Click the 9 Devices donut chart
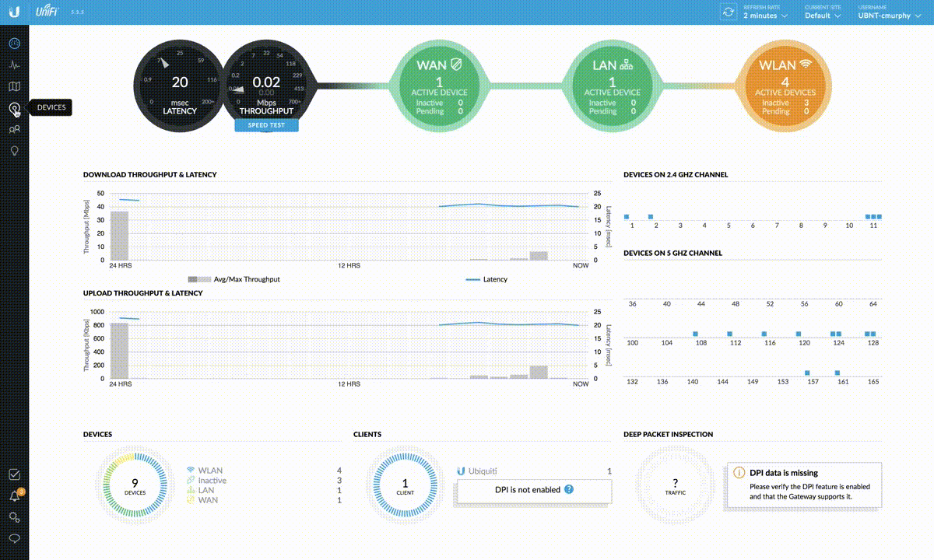The image size is (934, 560). (x=135, y=486)
